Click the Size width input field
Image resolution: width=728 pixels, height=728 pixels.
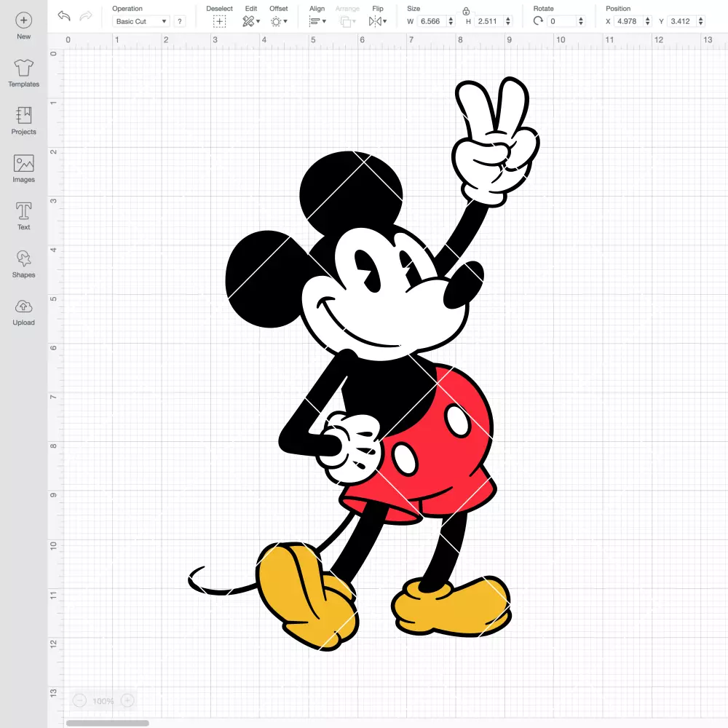coord(431,21)
